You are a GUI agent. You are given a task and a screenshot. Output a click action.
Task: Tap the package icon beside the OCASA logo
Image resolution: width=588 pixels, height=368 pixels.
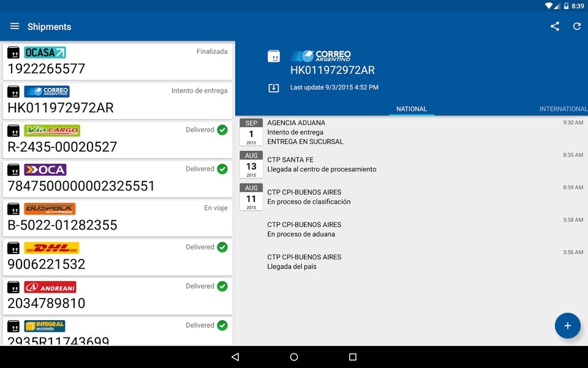(x=13, y=53)
